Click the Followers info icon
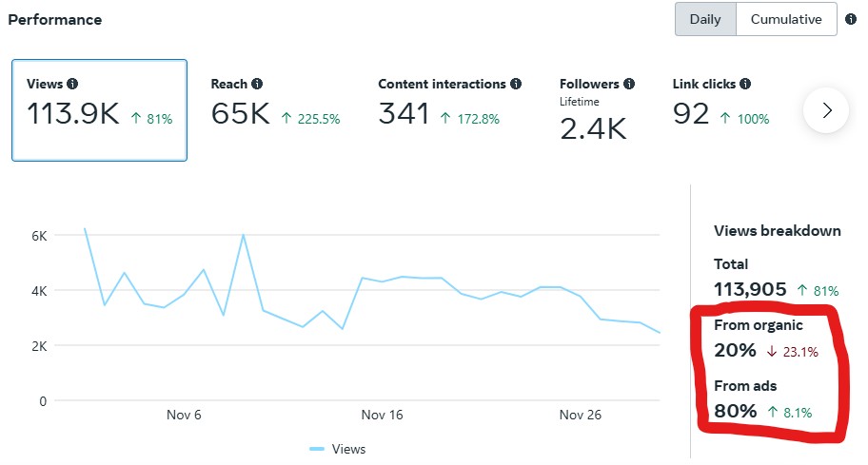Image resolution: width=868 pixels, height=465 pixels. pos(630,84)
